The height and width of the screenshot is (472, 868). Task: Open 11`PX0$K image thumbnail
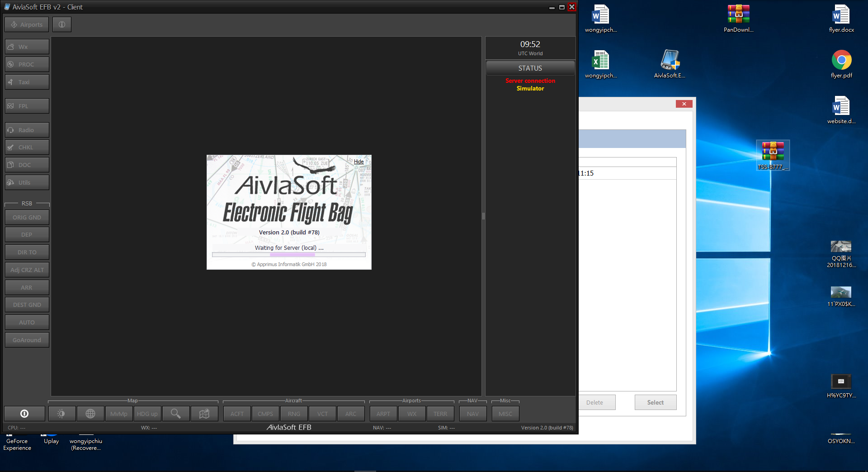click(841, 296)
